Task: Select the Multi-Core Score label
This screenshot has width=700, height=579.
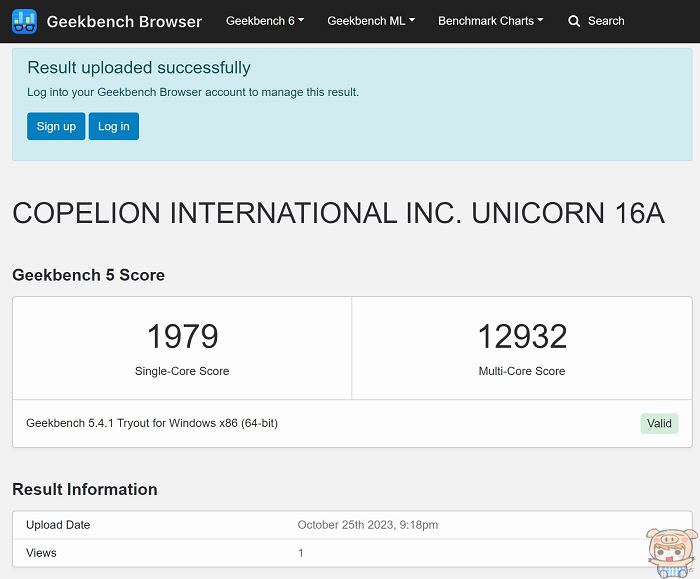Action: coord(522,371)
